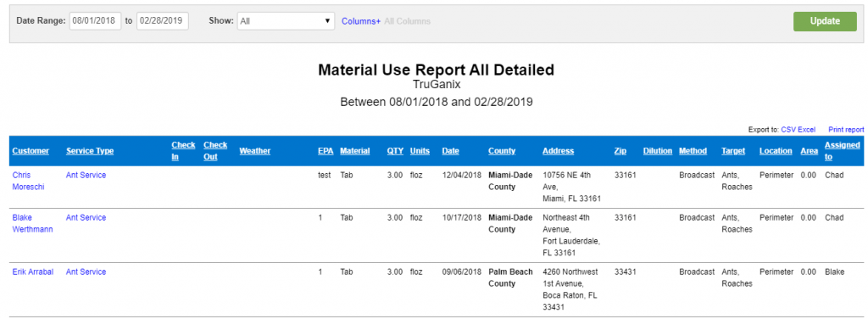Click the report title Material Use Report All Detailed

tap(437, 70)
